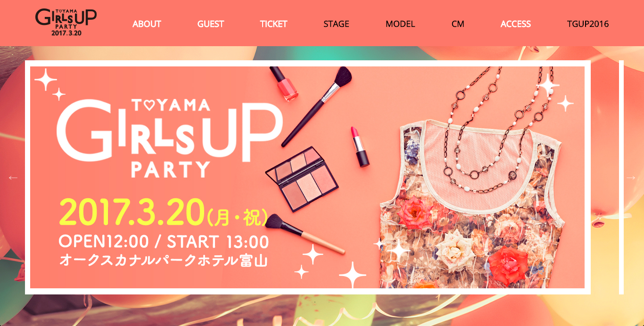
Task: Open the MODEL page
Action: click(400, 24)
